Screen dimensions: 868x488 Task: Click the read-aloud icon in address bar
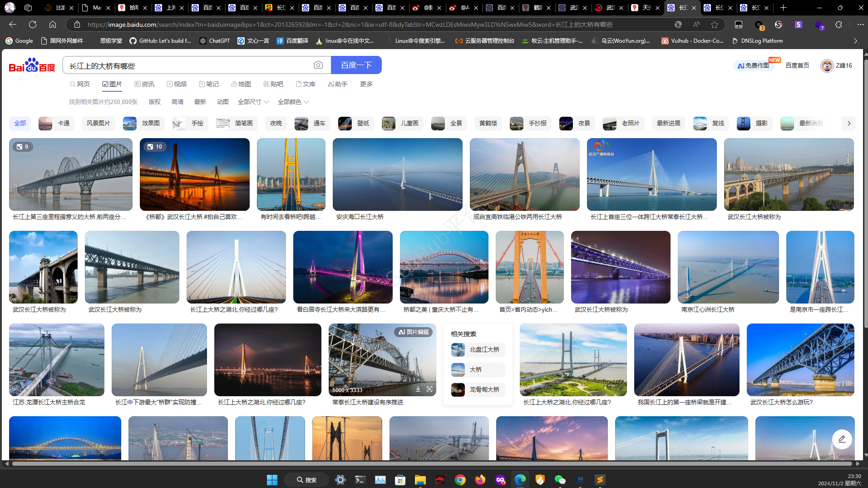click(696, 25)
